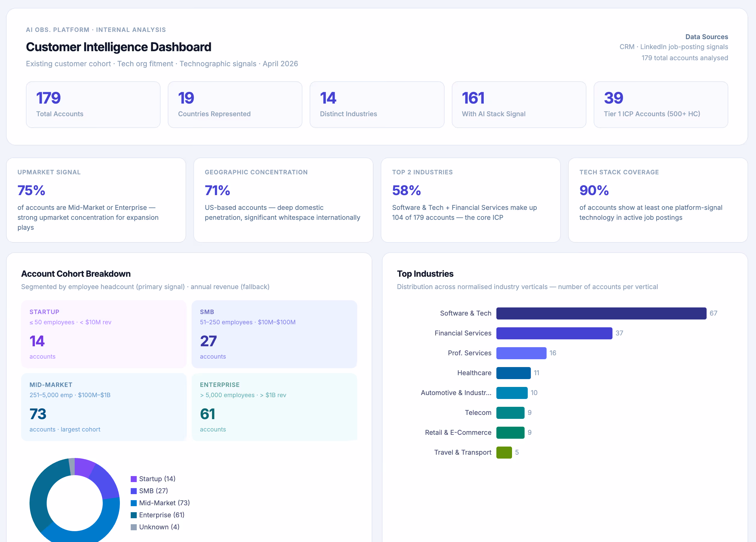The height and width of the screenshot is (542, 756).
Task: Click the SMB cohort tile
Action: (x=274, y=334)
